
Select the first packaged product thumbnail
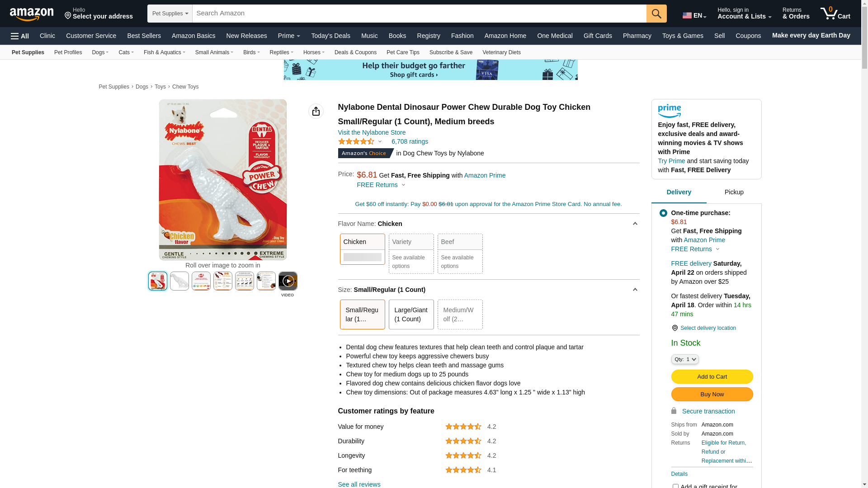pyautogui.click(x=158, y=281)
